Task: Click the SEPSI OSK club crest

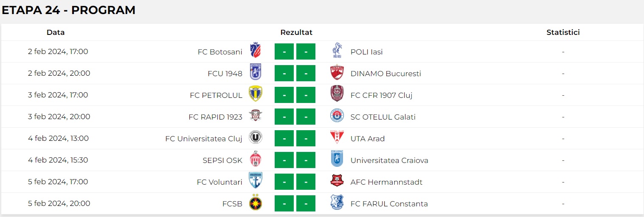Action: (255, 160)
